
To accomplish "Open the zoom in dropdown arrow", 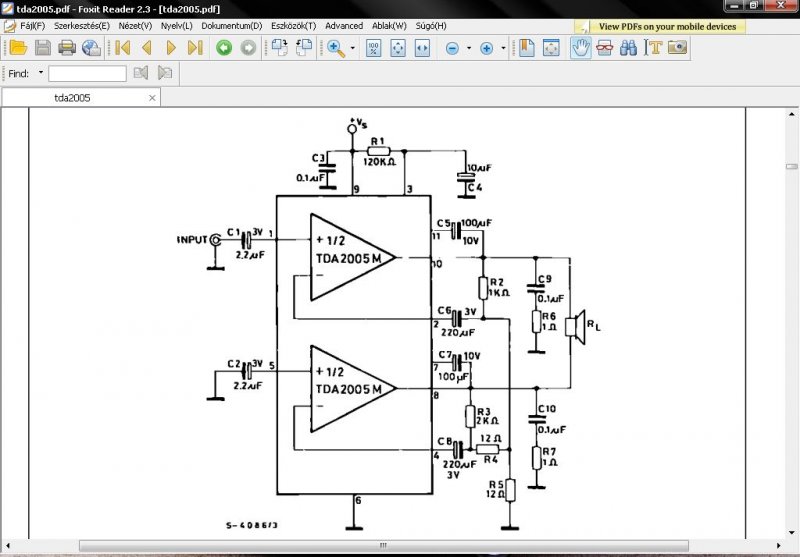I will (503, 48).
